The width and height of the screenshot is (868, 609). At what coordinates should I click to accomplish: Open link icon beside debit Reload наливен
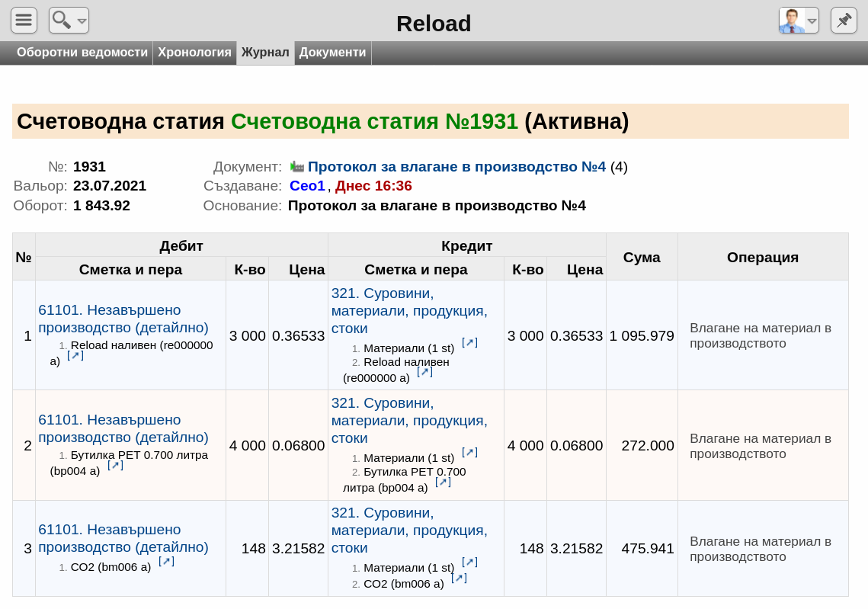[75, 355]
